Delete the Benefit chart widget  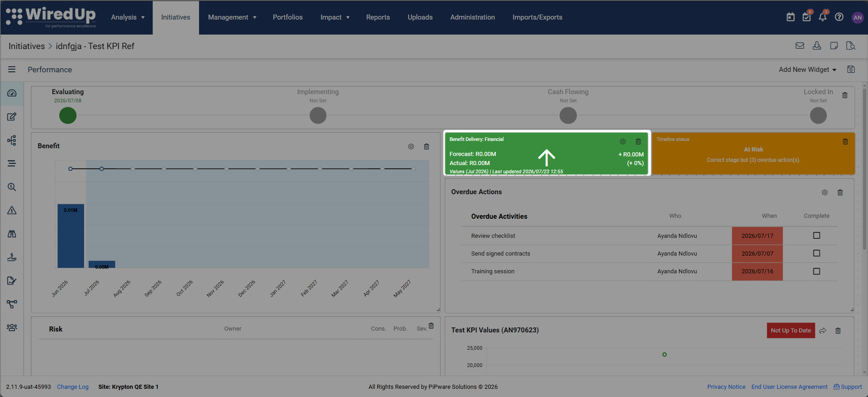(x=426, y=146)
